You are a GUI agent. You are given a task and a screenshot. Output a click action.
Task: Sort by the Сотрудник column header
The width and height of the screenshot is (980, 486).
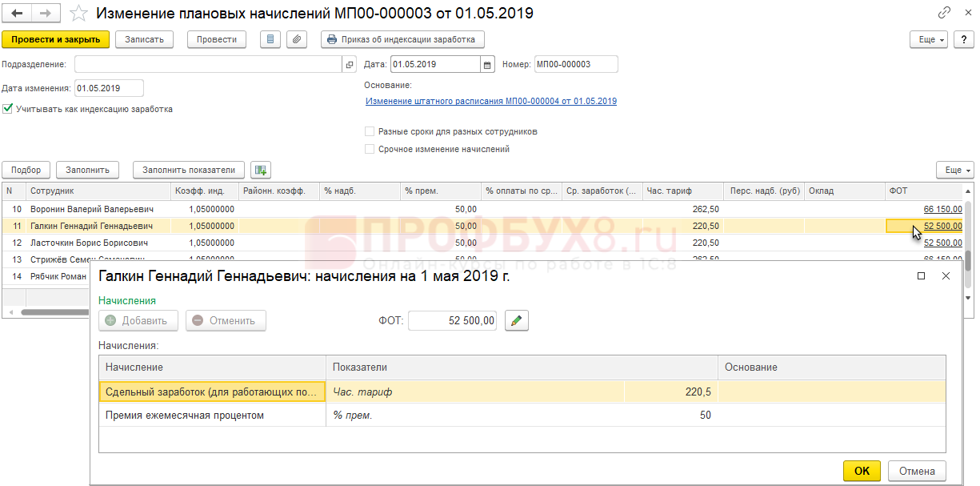tap(98, 191)
